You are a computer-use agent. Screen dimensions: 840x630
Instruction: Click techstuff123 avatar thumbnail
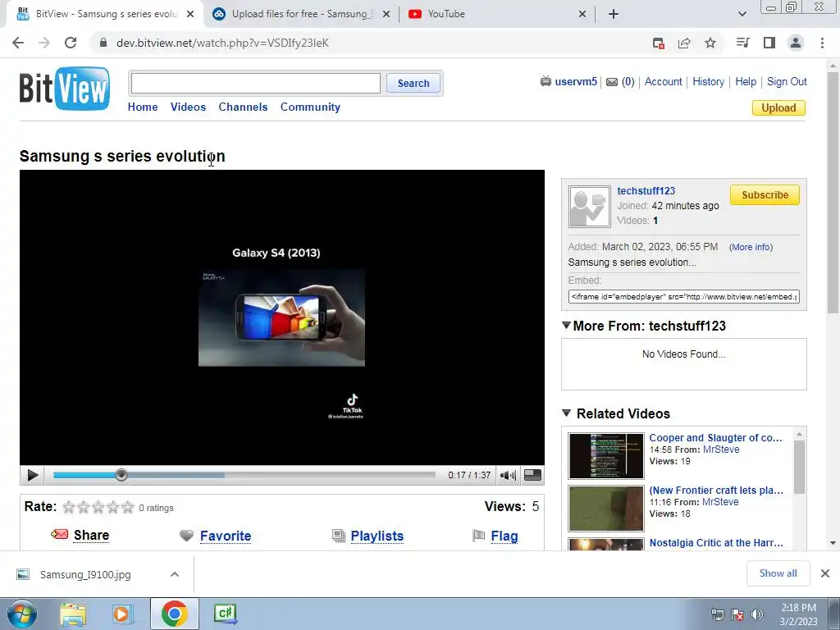(589, 207)
